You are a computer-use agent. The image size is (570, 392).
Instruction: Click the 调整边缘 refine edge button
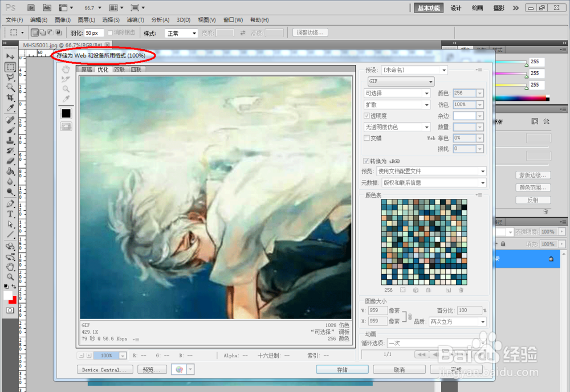pyautogui.click(x=310, y=32)
